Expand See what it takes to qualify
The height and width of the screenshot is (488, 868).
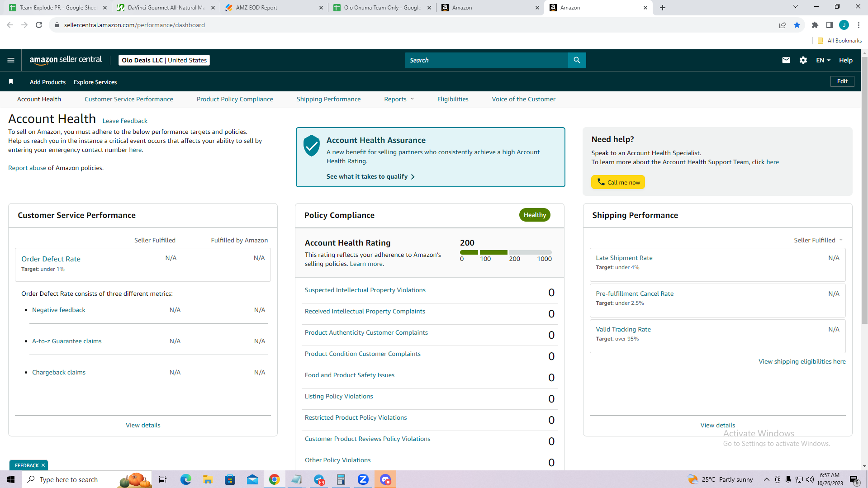tap(370, 176)
